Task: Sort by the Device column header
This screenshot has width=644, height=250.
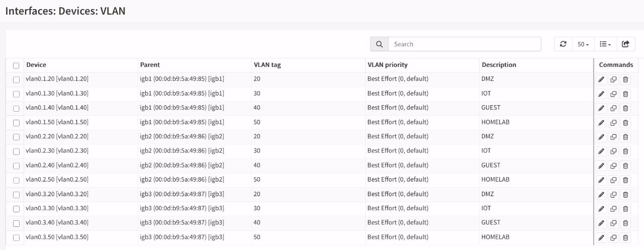Action: (x=36, y=65)
